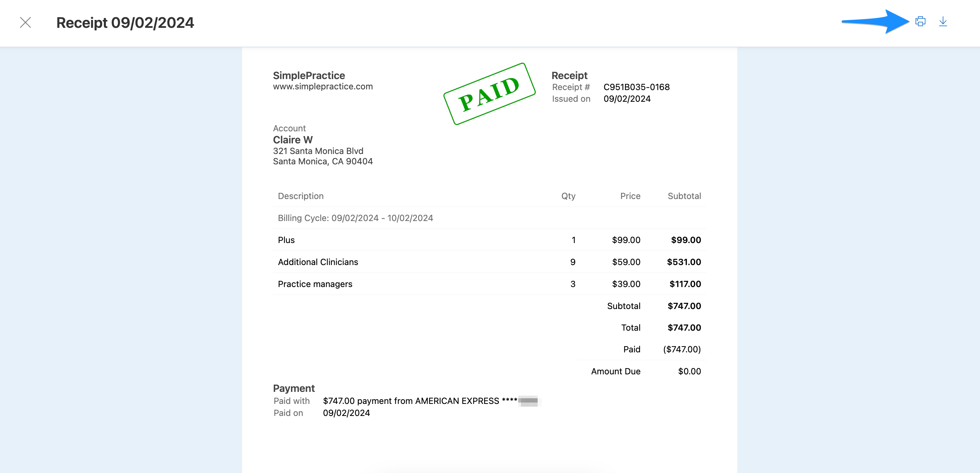Image resolution: width=980 pixels, height=473 pixels.
Task: Click the Paid on date value
Action: (x=346, y=413)
